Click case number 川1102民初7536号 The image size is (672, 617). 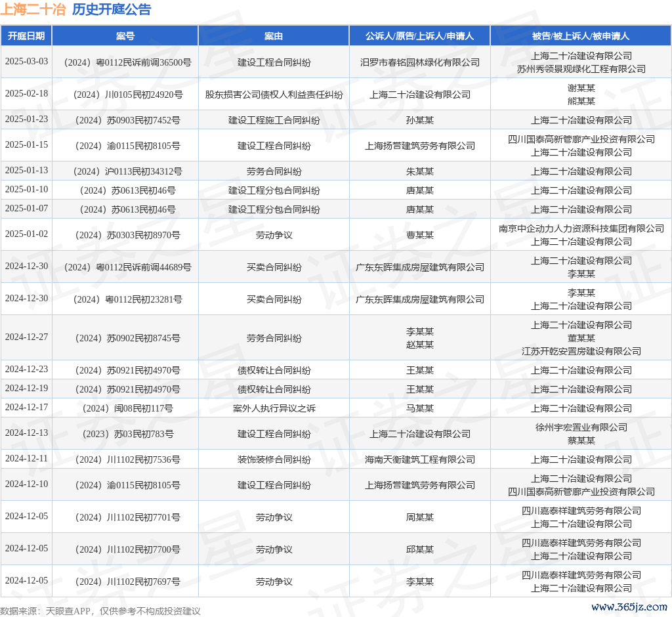(x=128, y=460)
